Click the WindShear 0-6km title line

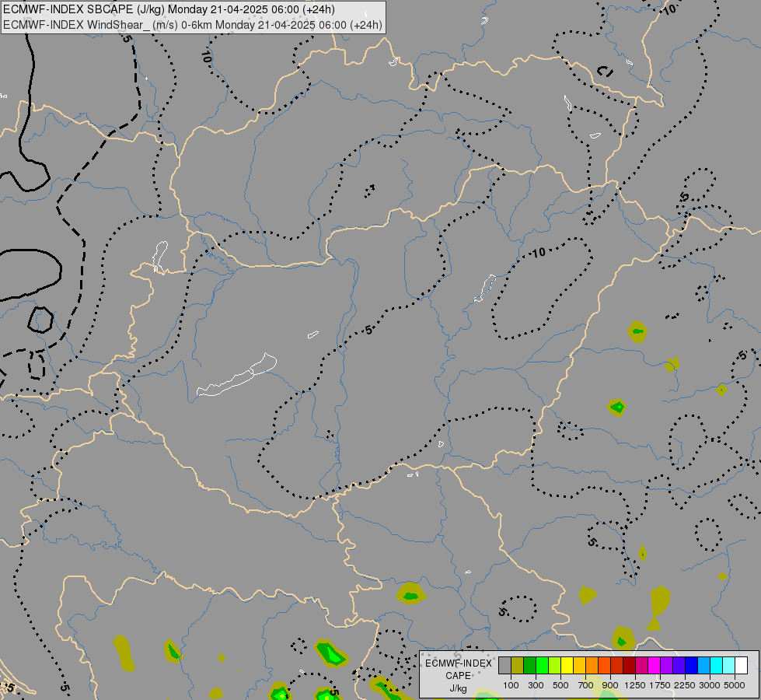193,25
